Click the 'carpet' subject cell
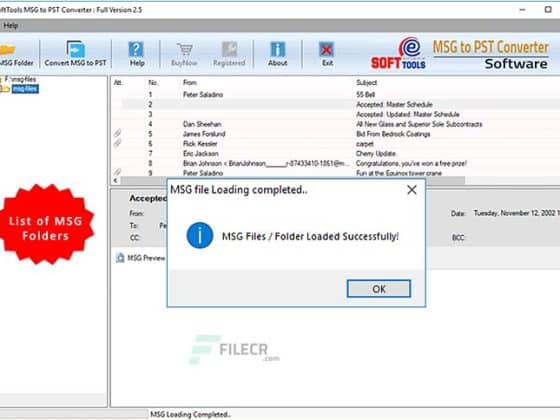The width and height of the screenshot is (560, 420). coord(365,144)
